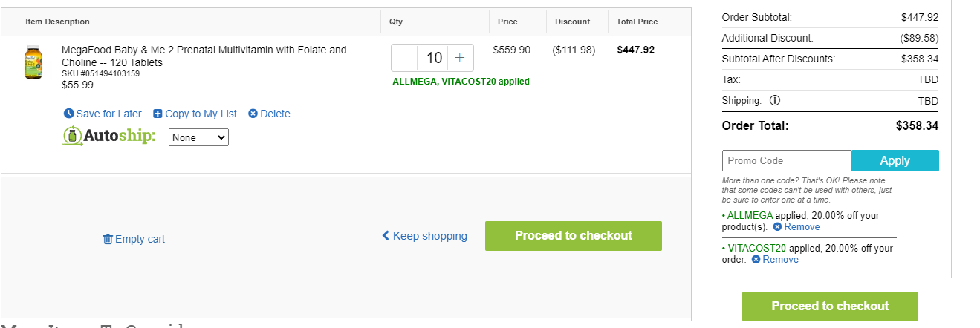Click the remove icon for ALLMEGA code
The width and height of the screenshot is (980, 328).
tap(777, 227)
